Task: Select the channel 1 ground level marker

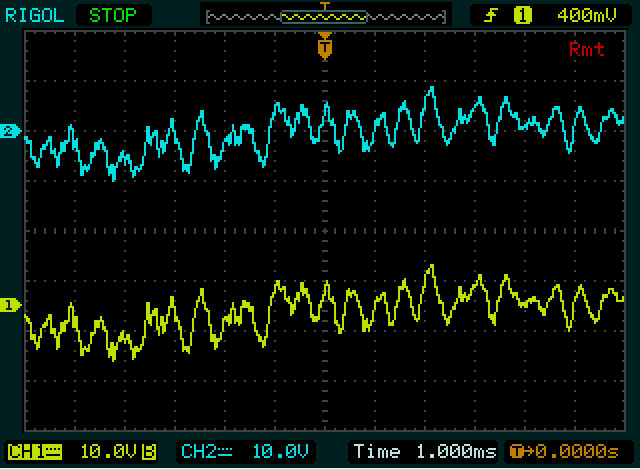Action: pyautogui.click(x=11, y=305)
